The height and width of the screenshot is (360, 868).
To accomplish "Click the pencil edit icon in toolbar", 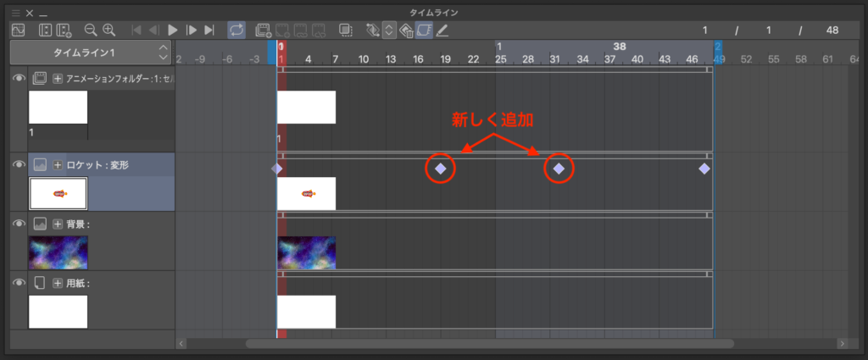I will pos(442,30).
